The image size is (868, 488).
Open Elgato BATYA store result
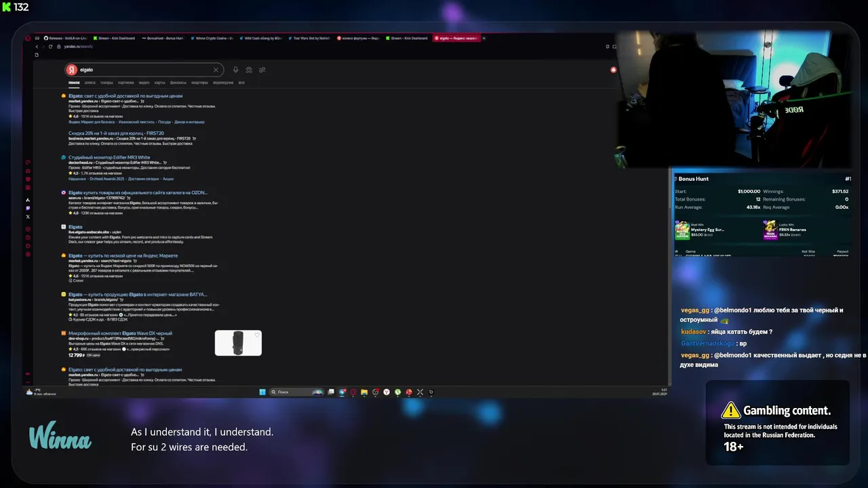138,294
